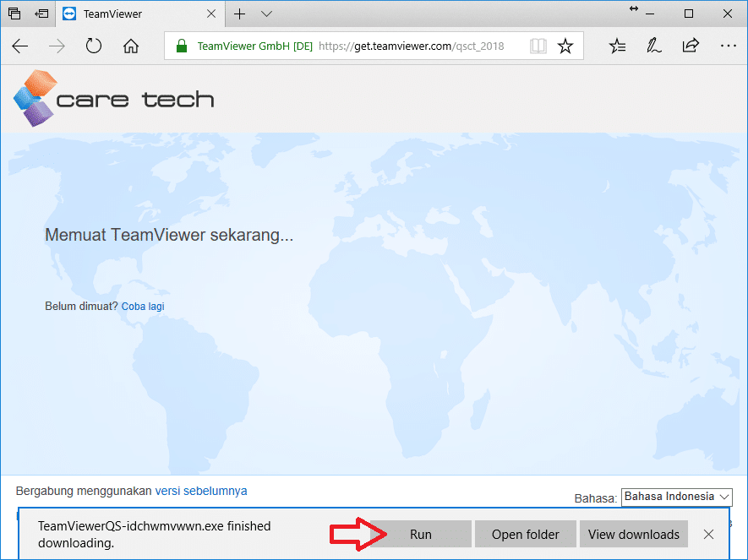Show tab previews chevron
This screenshot has width=748, height=560.
tap(267, 14)
